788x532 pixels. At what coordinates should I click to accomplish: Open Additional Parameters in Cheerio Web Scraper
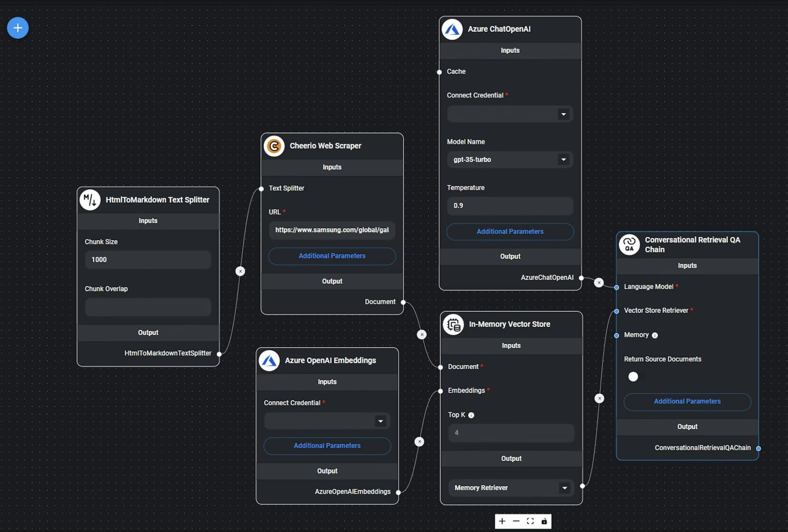(x=332, y=256)
